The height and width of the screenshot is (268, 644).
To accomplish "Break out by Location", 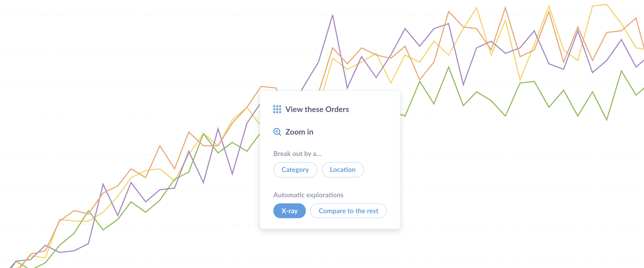I will [x=343, y=170].
